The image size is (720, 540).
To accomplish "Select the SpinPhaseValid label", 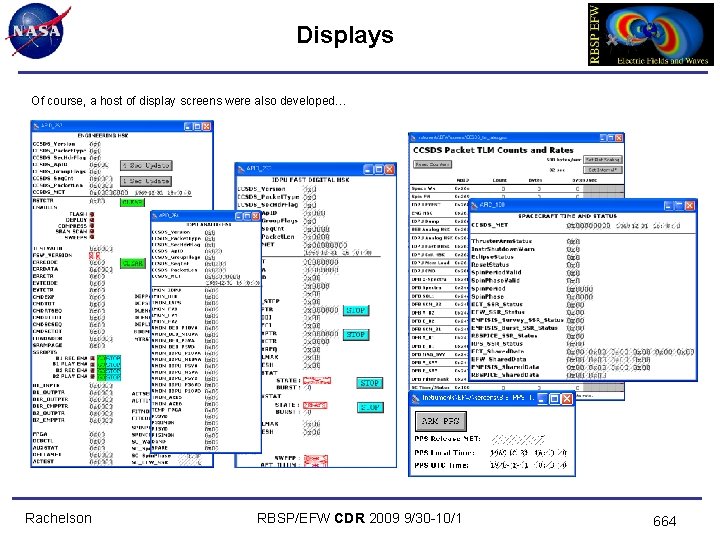I will pyautogui.click(x=495, y=280).
